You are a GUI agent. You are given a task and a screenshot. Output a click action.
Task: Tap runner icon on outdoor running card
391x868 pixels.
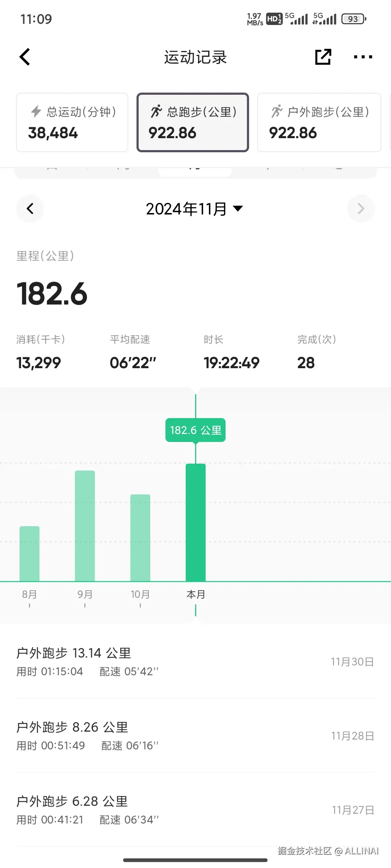(277, 112)
